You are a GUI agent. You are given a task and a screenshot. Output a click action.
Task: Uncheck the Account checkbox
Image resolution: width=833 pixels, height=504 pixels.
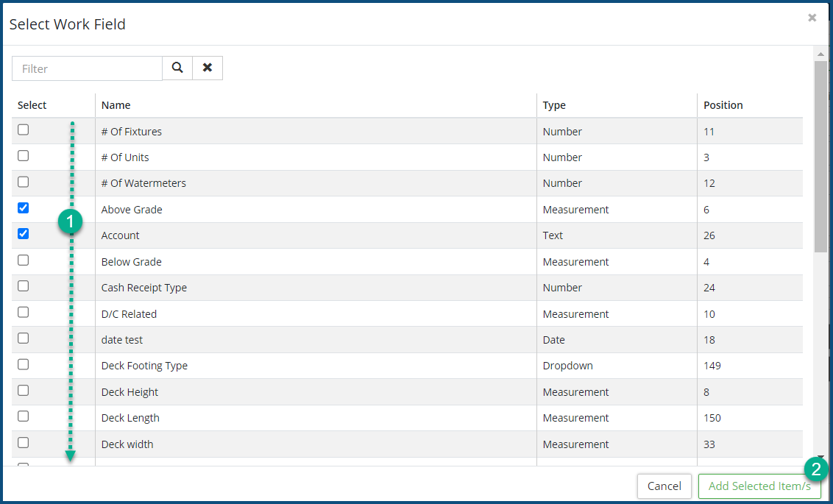24,234
